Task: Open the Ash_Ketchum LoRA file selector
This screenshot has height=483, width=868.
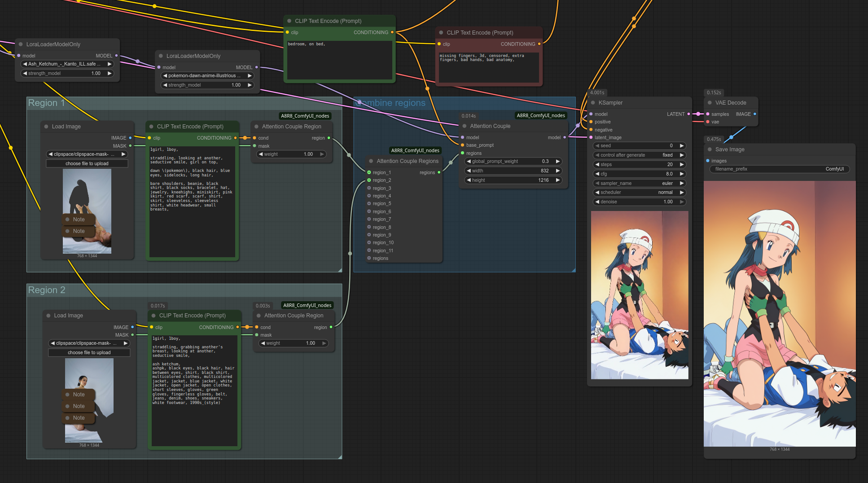Action: (67, 64)
